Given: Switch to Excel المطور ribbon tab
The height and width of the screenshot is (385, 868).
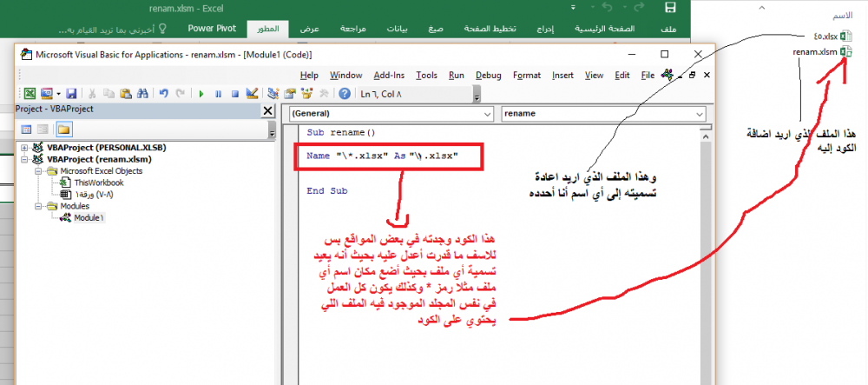Looking at the screenshot, I should click(268, 29).
